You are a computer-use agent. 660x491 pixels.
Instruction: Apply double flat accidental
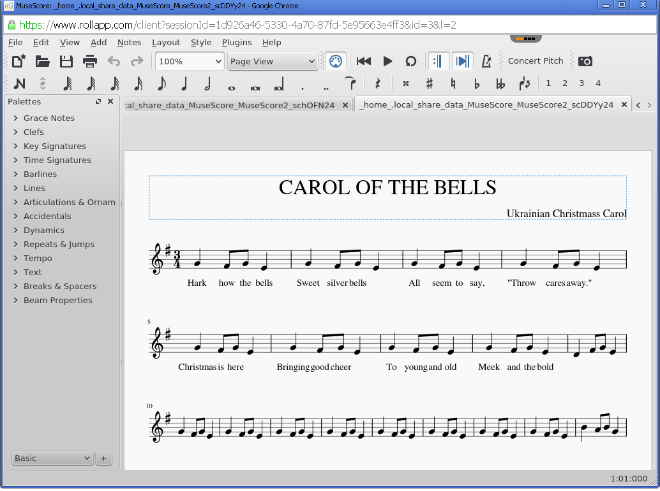[x=500, y=84]
